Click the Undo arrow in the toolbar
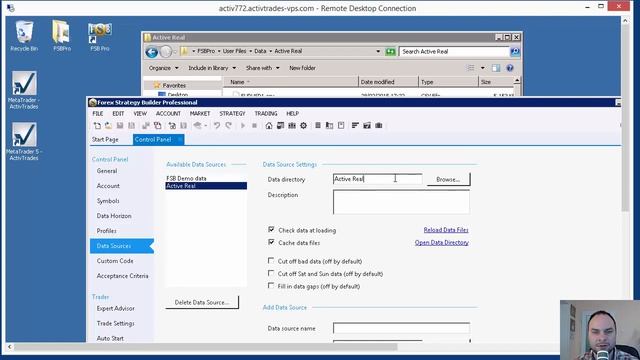Image resolution: width=640 pixels, height=360 pixels. coord(217,126)
